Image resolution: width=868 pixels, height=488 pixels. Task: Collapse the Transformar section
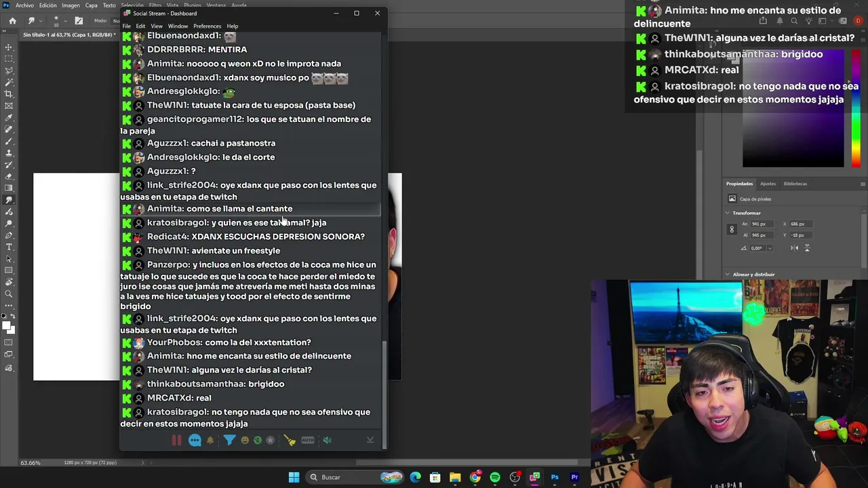pos(728,213)
